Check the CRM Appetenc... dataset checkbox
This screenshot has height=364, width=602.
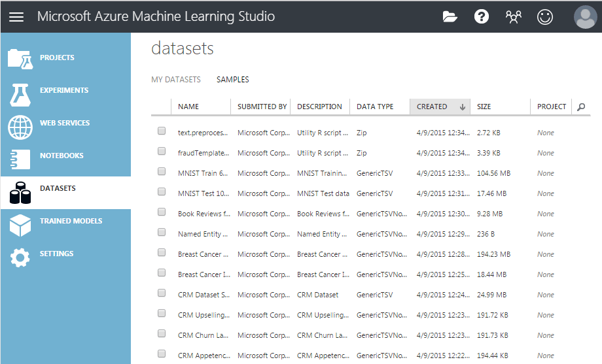coord(162,354)
